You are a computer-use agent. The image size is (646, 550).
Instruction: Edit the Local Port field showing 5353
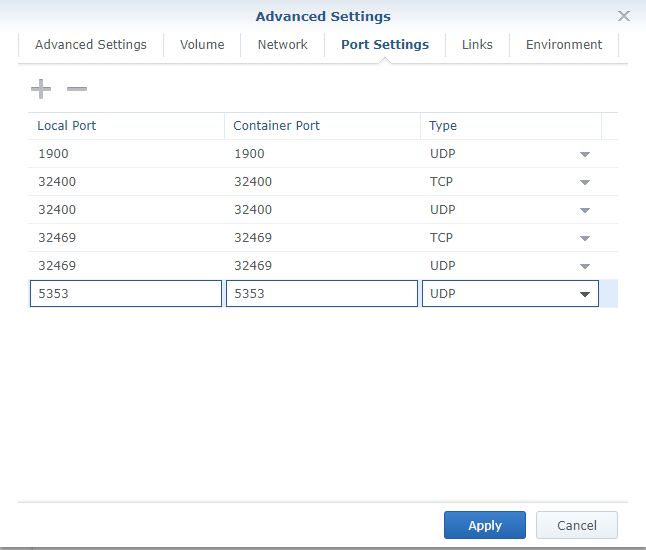click(126, 294)
